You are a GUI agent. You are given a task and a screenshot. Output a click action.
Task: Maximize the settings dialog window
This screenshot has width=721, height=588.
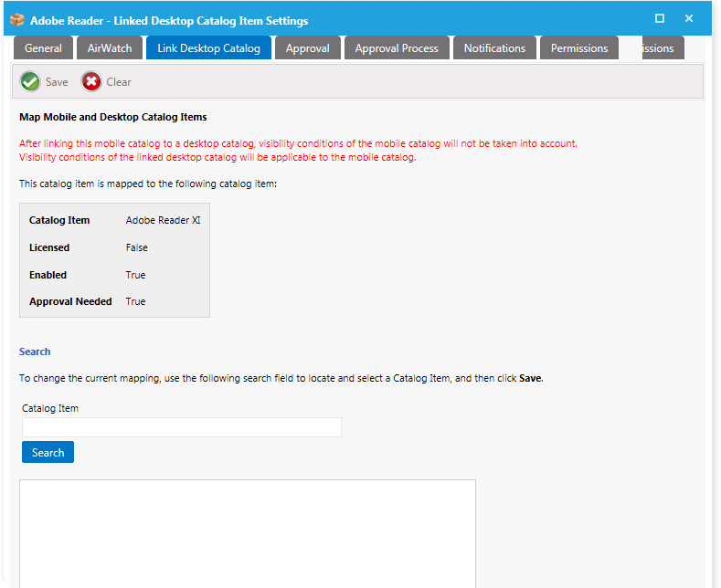(x=660, y=19)
